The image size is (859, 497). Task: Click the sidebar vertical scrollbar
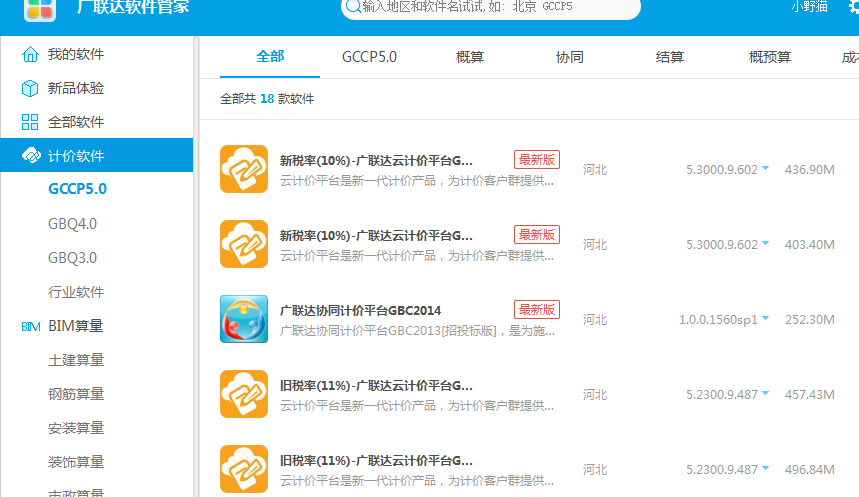tap(196, 267)
